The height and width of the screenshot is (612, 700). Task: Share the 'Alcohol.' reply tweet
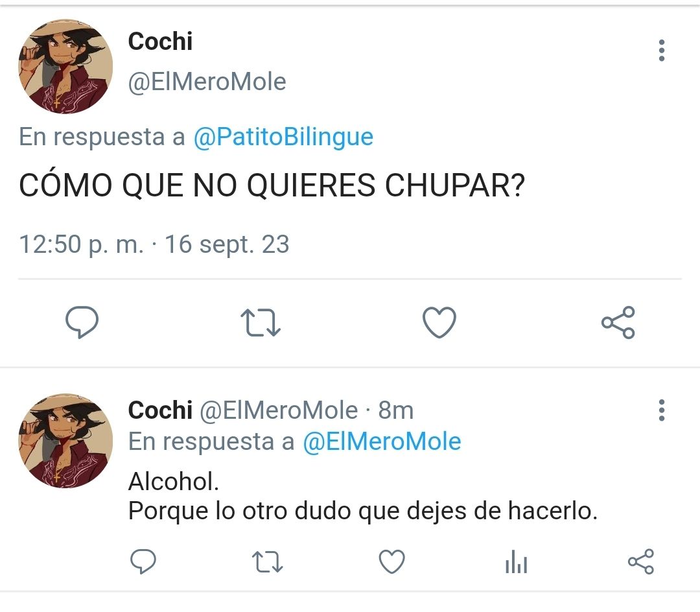(x=640, y=561)
